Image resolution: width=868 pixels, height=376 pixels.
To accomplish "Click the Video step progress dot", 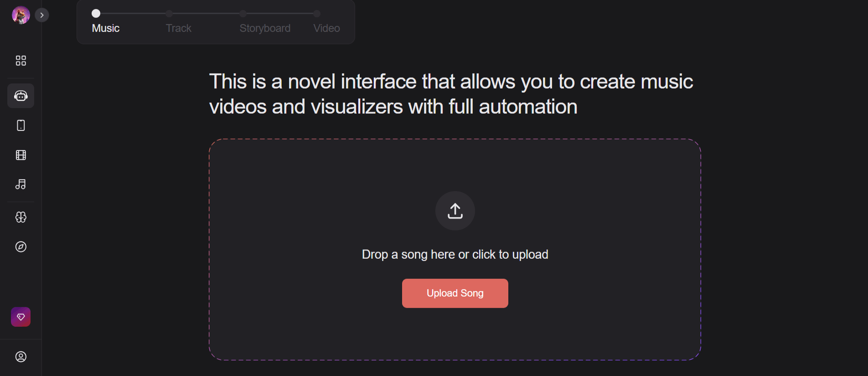I will tap(317, 14).
